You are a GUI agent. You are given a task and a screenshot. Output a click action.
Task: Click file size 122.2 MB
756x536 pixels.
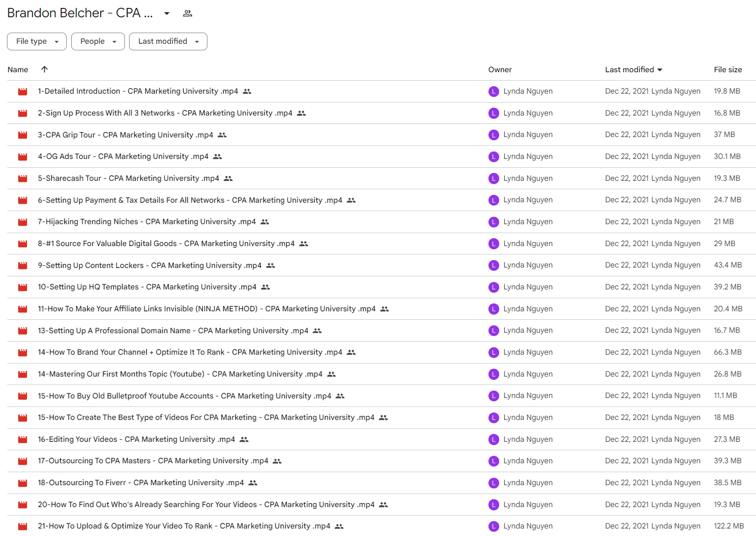pyautogui.click(x=729, y=526)
